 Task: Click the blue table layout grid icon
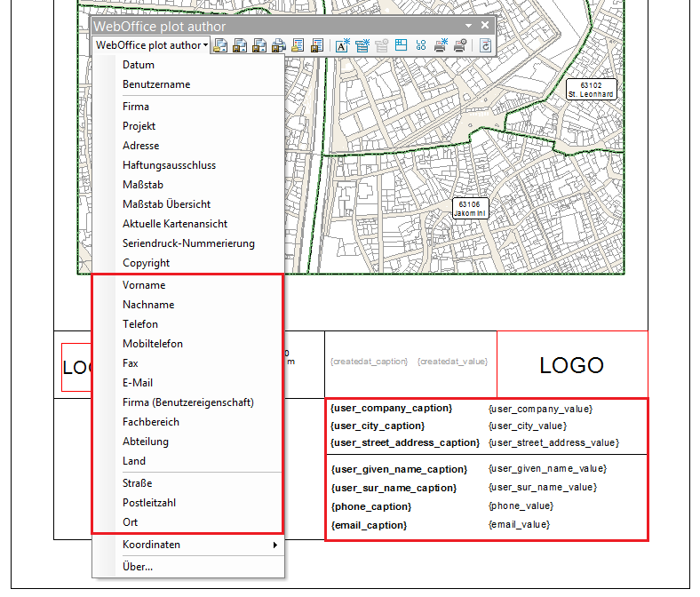[x=401, y=45]
